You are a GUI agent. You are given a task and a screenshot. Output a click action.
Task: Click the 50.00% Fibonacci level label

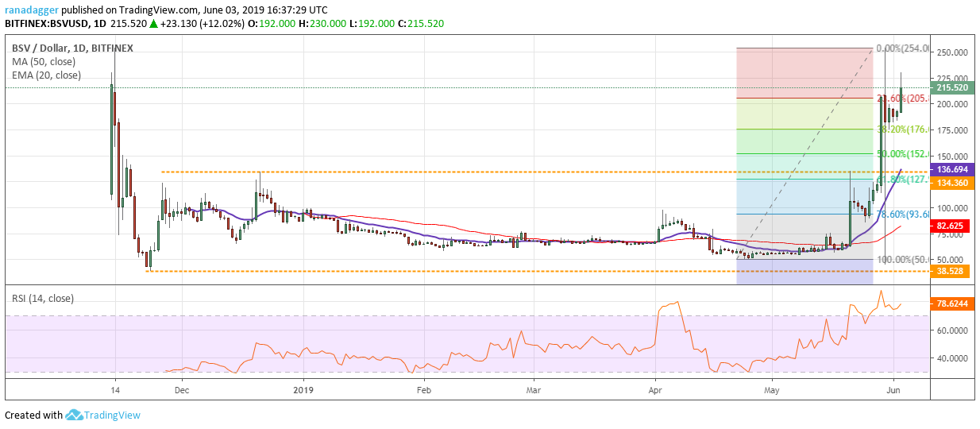(x=902, y=153)
